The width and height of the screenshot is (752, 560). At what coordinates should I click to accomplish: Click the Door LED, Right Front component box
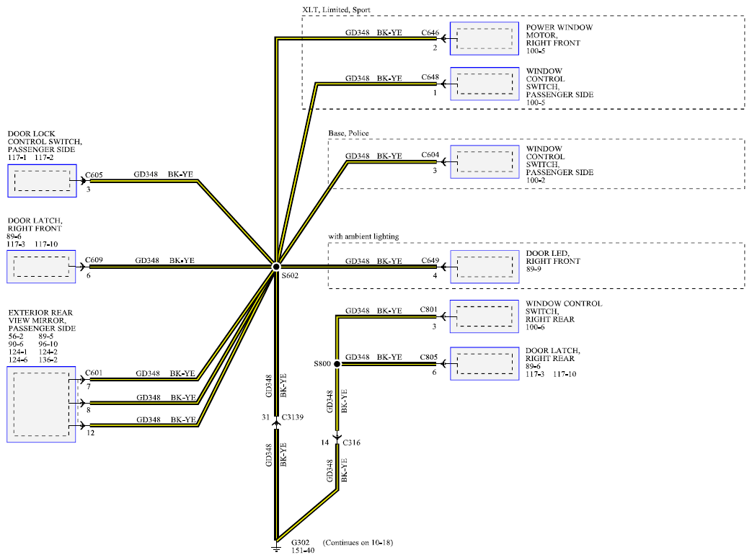pos(485,267)
